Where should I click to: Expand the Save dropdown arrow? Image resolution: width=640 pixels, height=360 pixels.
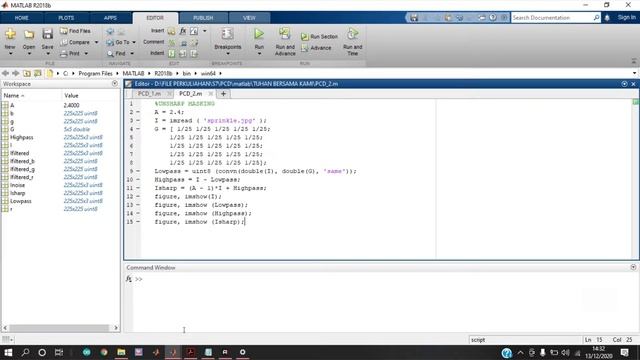(47, 53)
